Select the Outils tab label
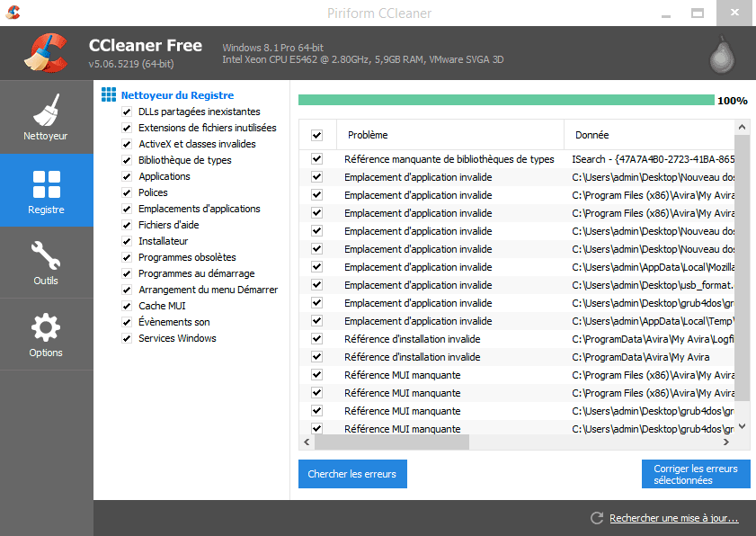The width and height of the screenshot is (756, 536). 46,281
